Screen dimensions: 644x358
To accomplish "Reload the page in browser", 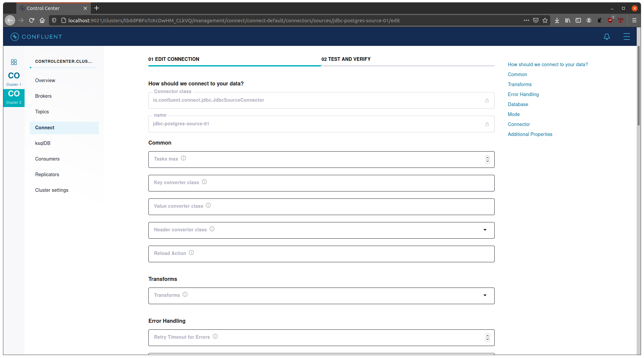I will (x=32, y=20).
